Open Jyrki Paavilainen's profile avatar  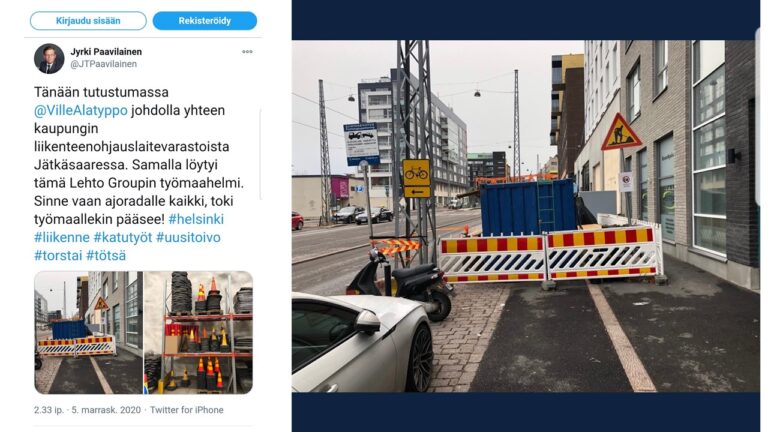click(49, 58)
